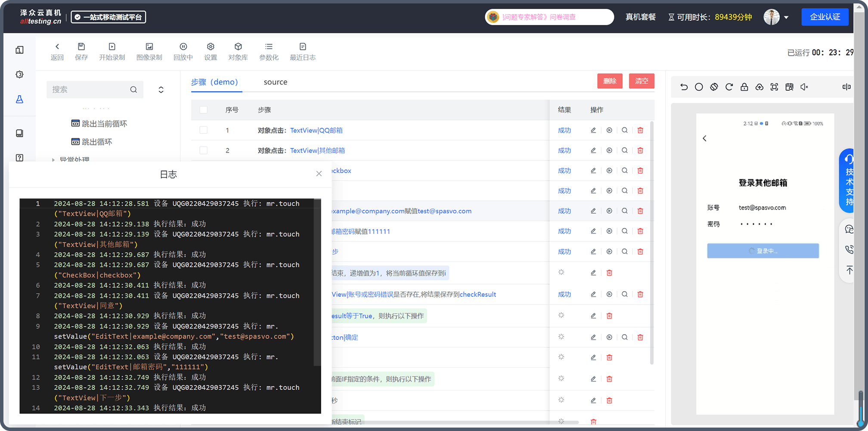Screen dimensions: 868x431
Task: Tick the checkbox for step 1
Action: click(x=204, y=130)
